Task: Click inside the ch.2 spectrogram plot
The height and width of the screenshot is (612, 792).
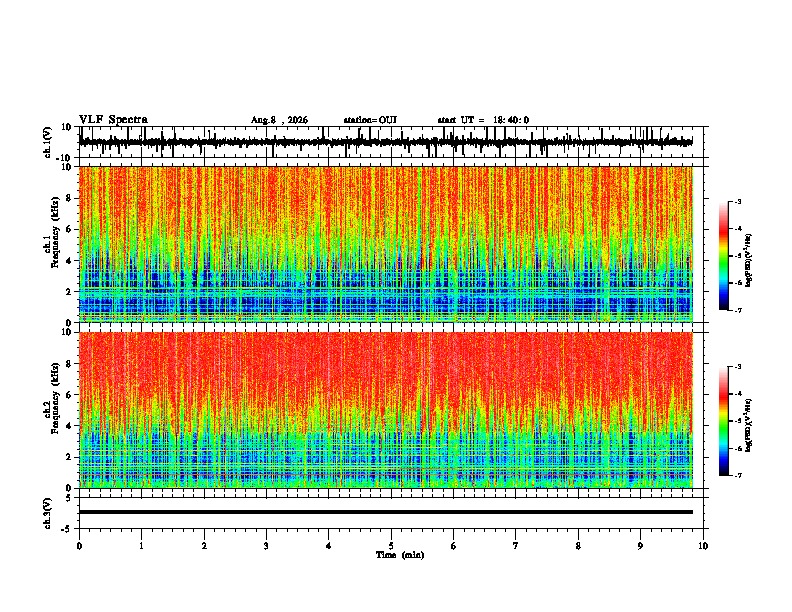Action: click(x=386, y=410)
